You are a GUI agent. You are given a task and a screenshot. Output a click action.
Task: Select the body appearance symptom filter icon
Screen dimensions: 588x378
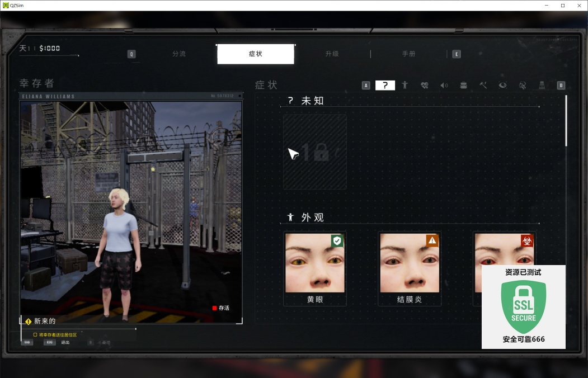[x=404, y=86]
